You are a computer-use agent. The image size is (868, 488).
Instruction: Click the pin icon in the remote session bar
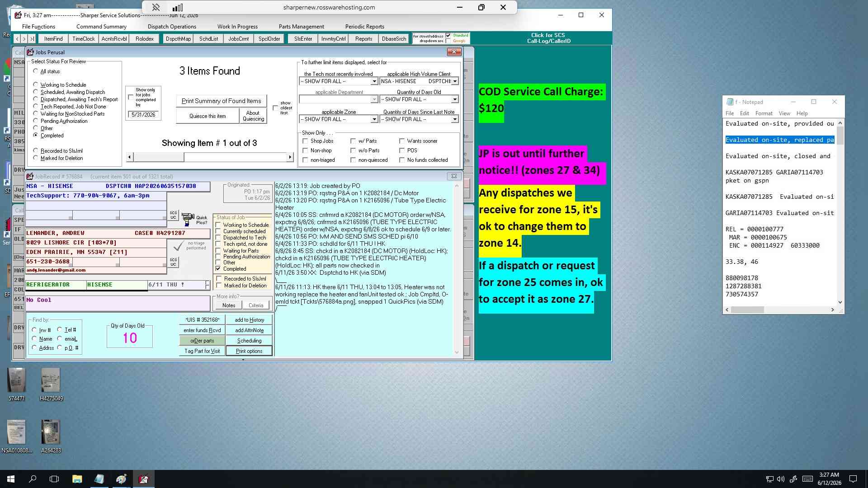[156, 7]
